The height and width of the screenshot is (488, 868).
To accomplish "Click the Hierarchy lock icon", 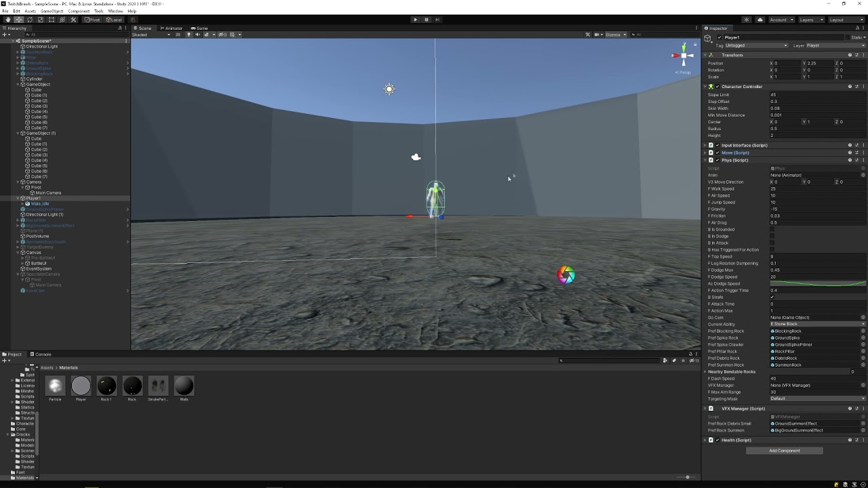I will [x=120, y=28].
